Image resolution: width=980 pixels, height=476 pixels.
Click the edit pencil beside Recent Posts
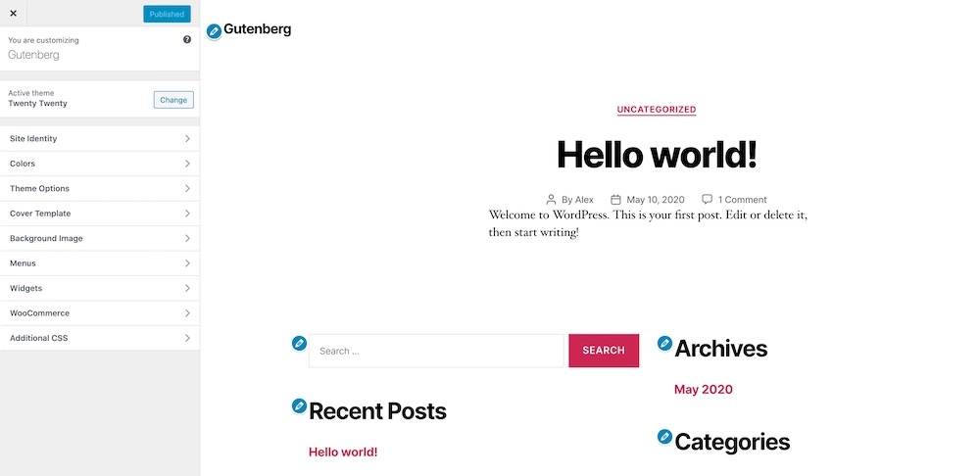[x=299, y=406]
